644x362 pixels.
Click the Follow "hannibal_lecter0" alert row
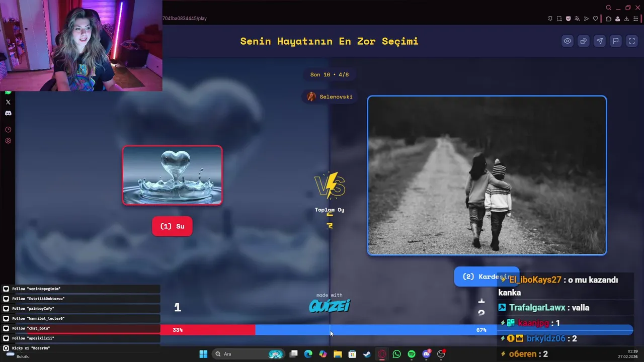pyautogui.click(x=80, y=318)
